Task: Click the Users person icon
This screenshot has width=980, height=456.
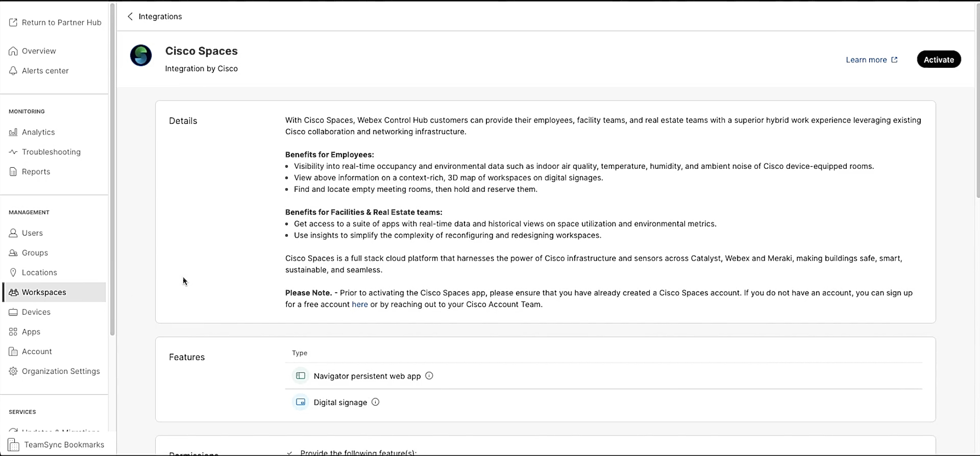Action: 13,233
